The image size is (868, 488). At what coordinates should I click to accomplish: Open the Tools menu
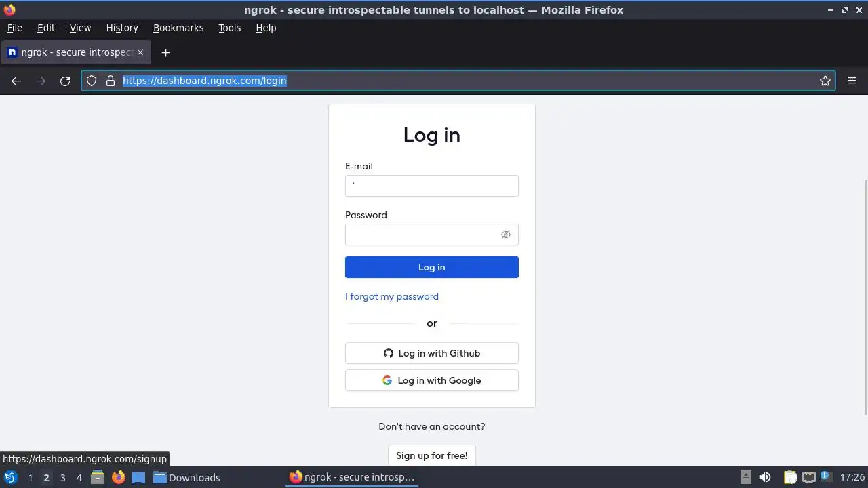tap(229, 28)
